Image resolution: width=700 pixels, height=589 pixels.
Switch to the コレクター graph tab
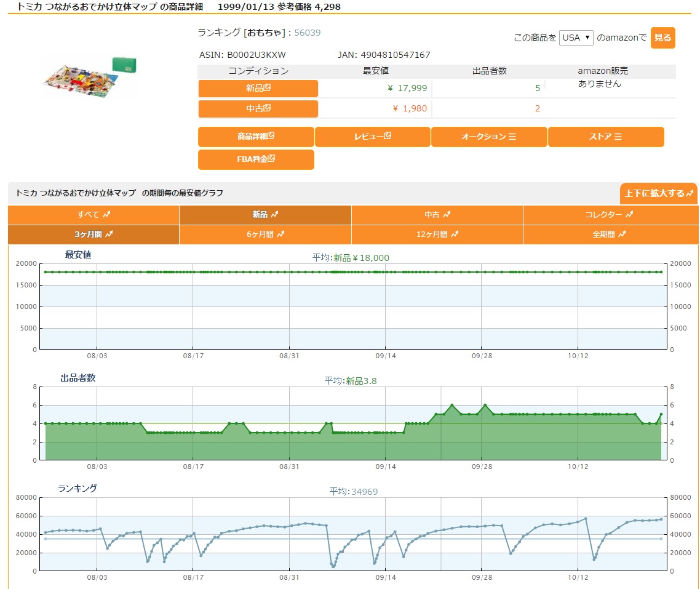[610, 215]
